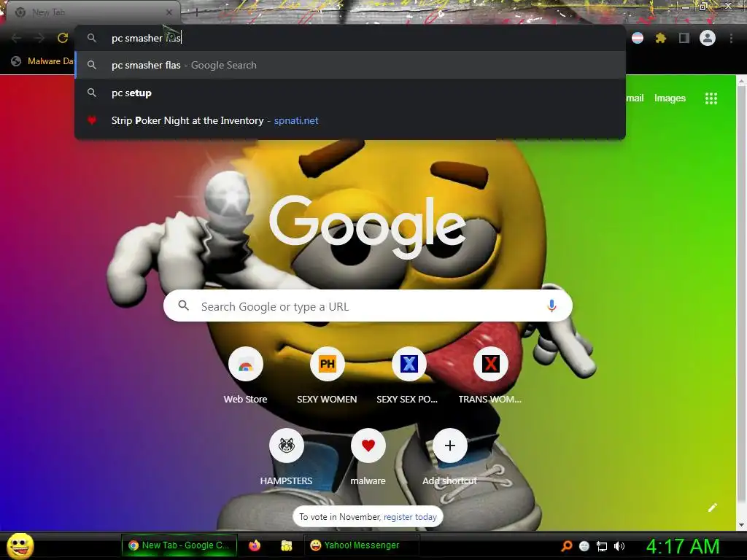Click the reload page icon
The width and height of the screenshot is (747, 560).
(63, 38)
